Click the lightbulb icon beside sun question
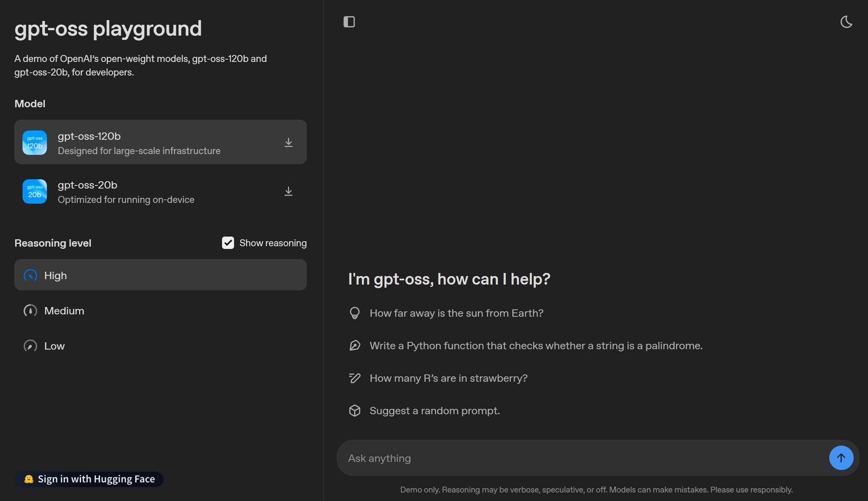Viewport: 868px width, 501px height. pos(355,313)
